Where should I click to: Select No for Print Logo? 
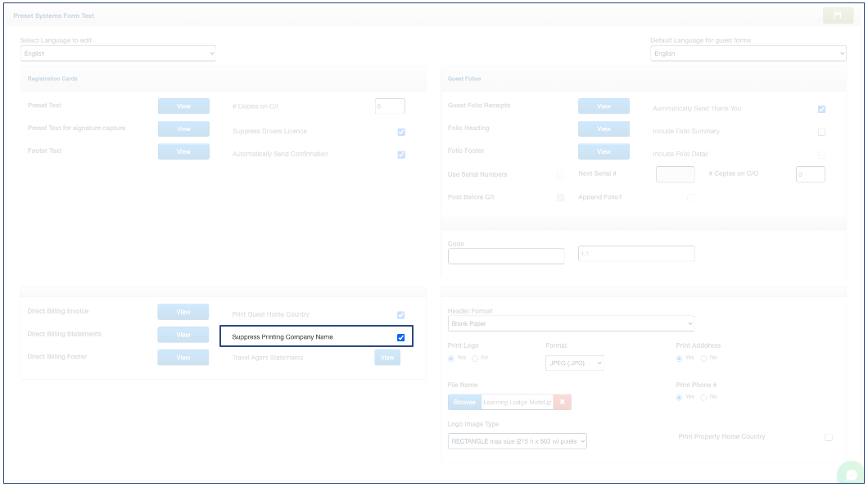[x=475, y=358]
